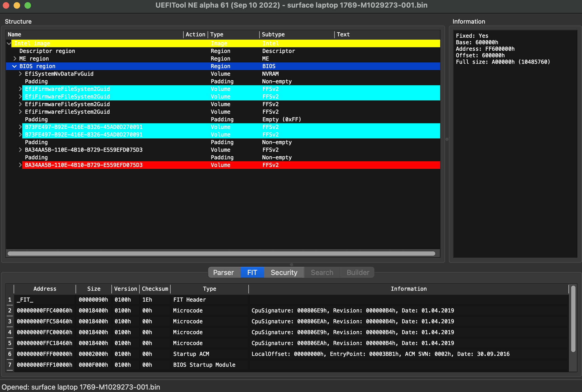This screenshot has width=582, height=392.
Task: Click the Subtype column header
Action: pos(273,34)
